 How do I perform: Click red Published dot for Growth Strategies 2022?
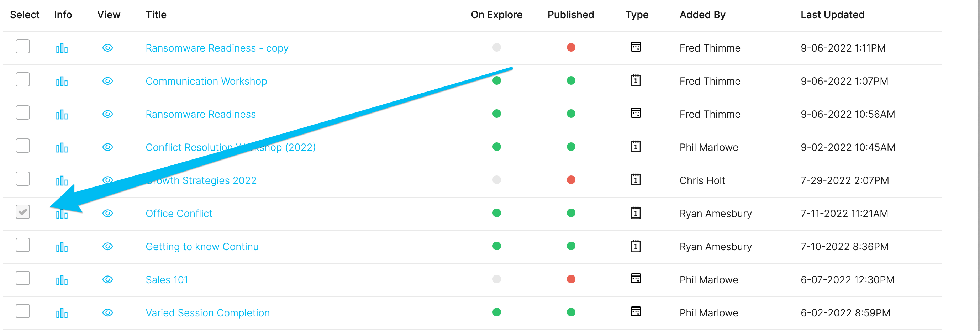pos(571,180)
